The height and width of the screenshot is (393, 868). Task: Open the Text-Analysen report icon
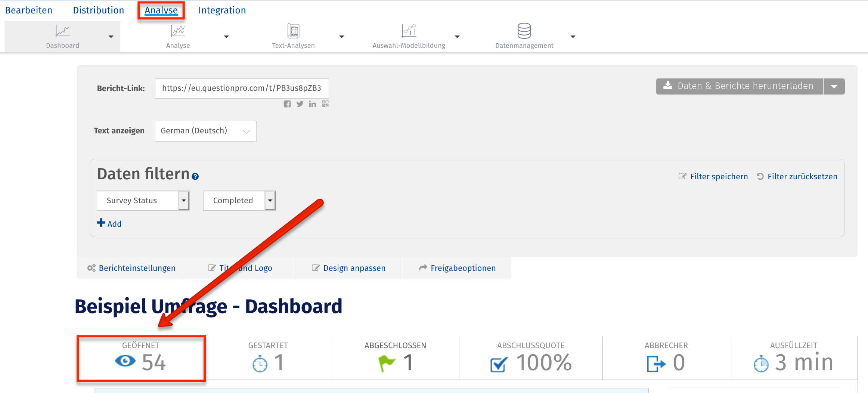(294, 31)
